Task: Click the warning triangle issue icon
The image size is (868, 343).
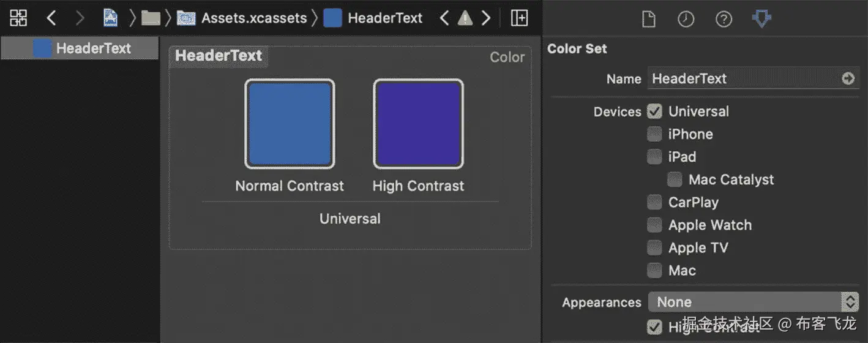Action: (x=465, y=18)
